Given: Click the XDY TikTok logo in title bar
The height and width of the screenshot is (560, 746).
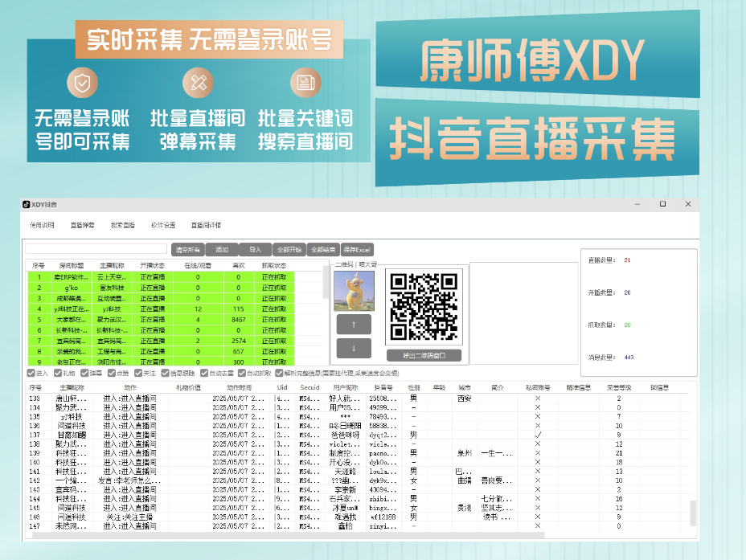Looking at the screenshot, I should pyautogui.click(x=27, y=205).
